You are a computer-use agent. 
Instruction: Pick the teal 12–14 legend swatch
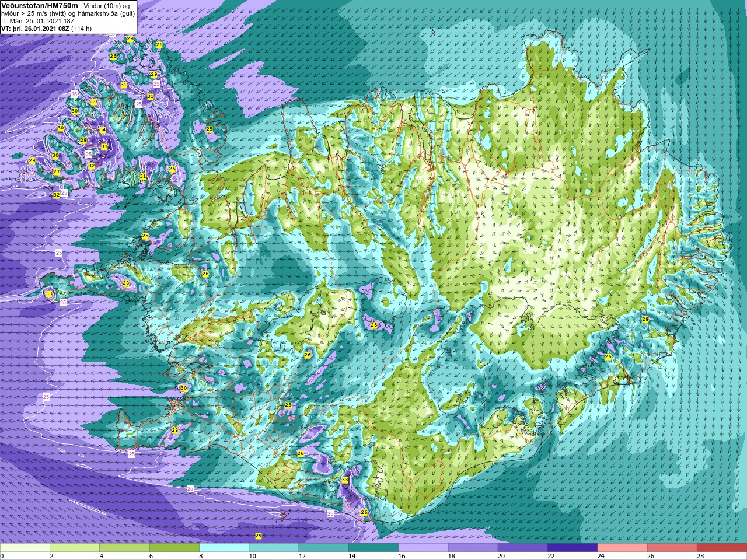coord(323,548)
